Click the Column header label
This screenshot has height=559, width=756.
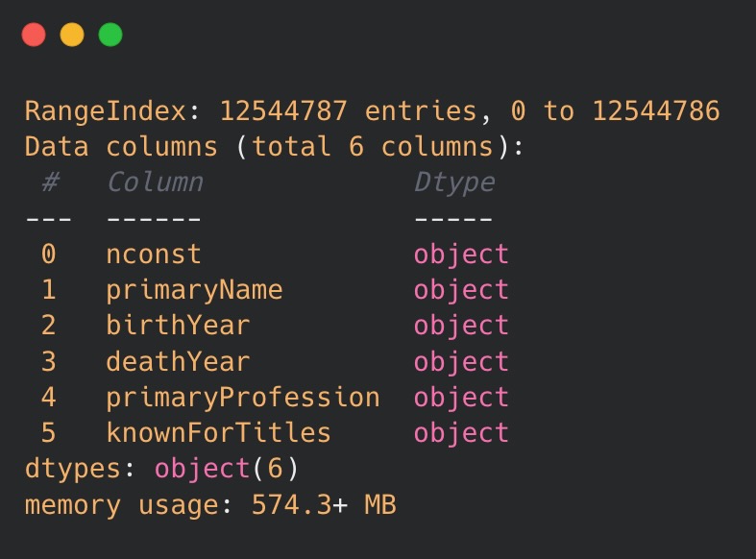[x=155, y=182]
